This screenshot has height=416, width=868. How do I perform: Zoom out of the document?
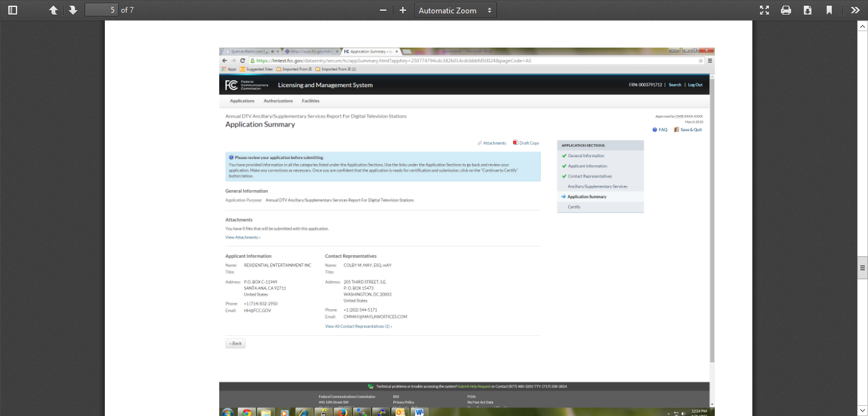(x=383, y=10)
